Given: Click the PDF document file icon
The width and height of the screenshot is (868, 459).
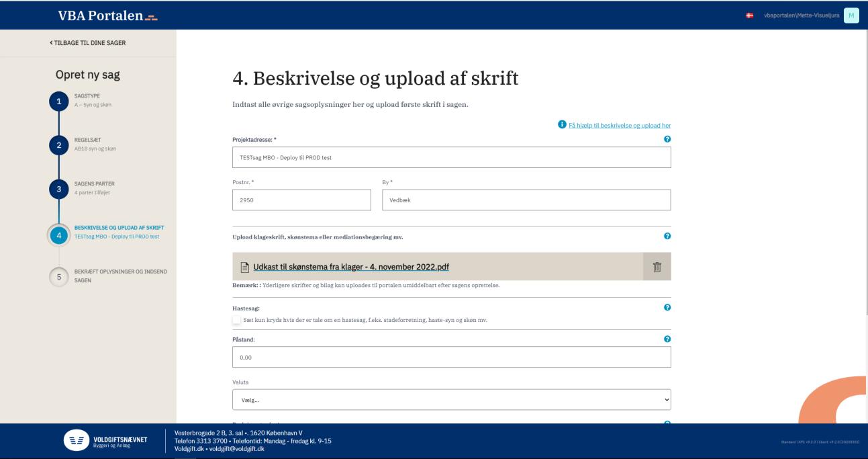Looking at the screenshot, I should tap(245, 267).
